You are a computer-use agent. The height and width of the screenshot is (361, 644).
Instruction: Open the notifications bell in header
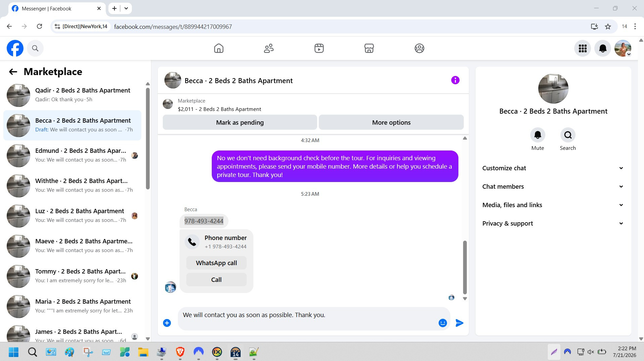[x=603, y=48]
